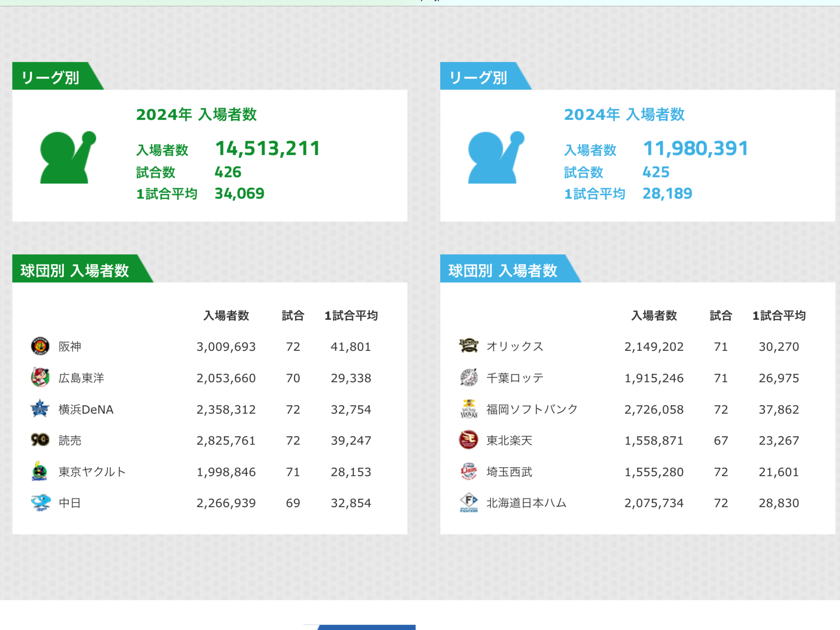This screenshot has height=630, width=840.
Task: Select the green リーグ別 header tab
Action: [x=58, y=76]
